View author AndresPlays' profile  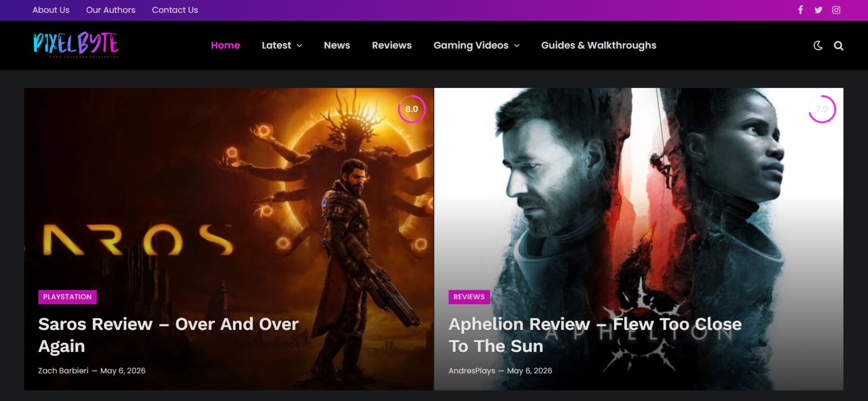[x=472, y=371]
